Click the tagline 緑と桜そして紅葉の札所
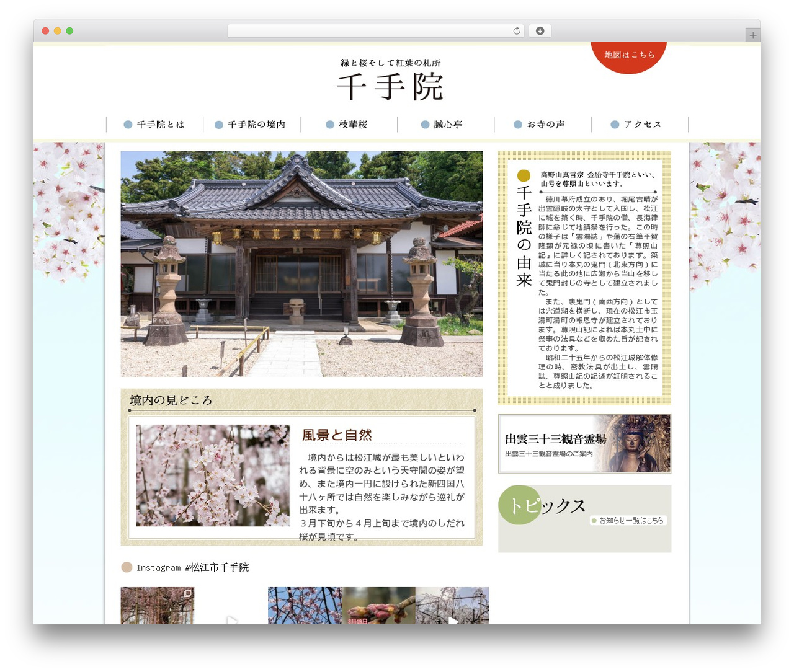 tap(390, 63)
